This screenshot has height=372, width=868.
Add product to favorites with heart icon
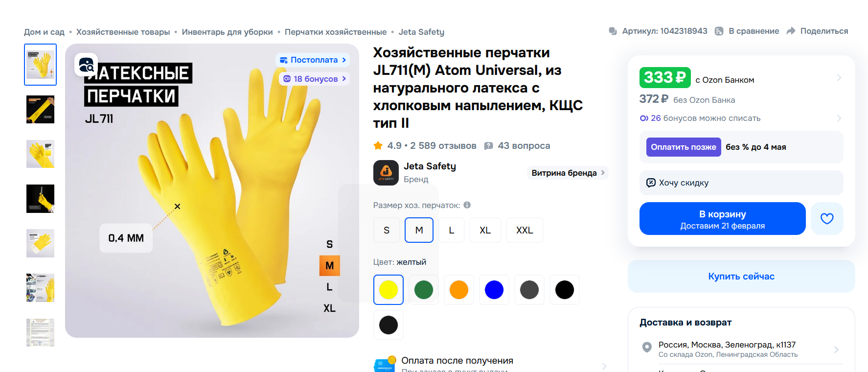(x=827, y=218)
